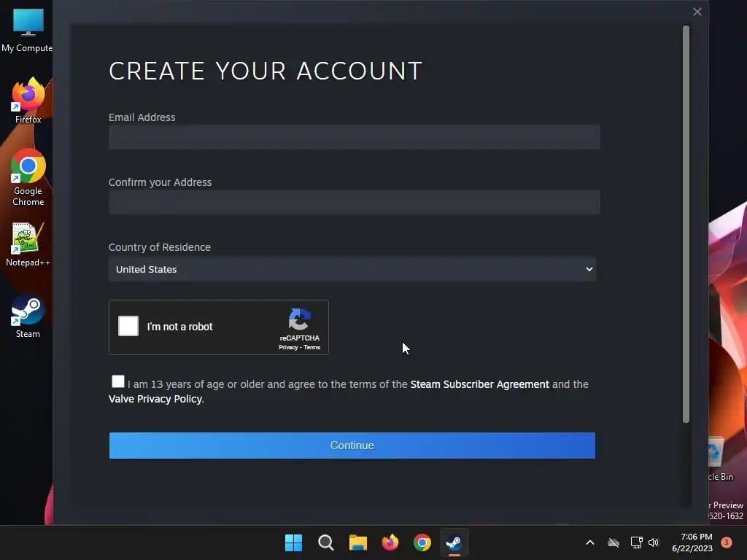
Task: Click the account form vertical scrollbar
Action: click(686, 225)
